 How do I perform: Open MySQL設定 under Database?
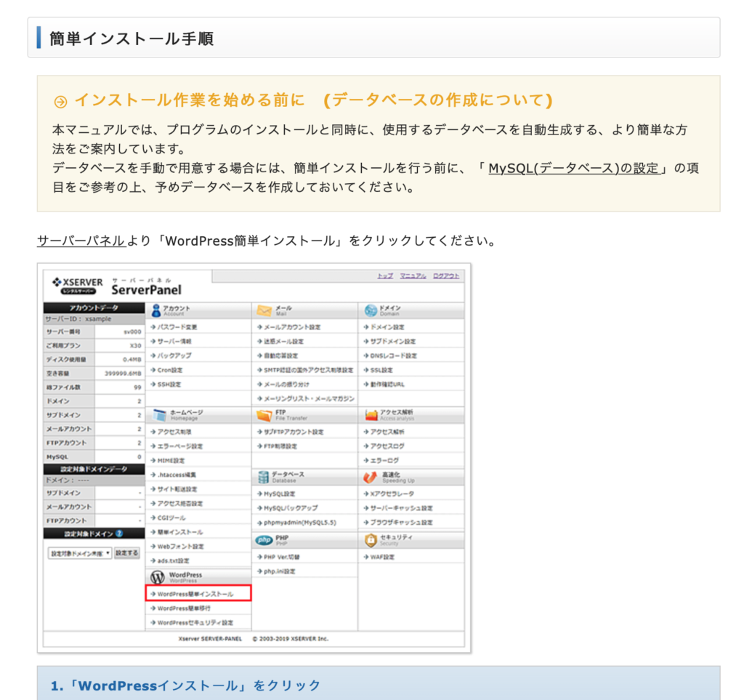(280, 494)
